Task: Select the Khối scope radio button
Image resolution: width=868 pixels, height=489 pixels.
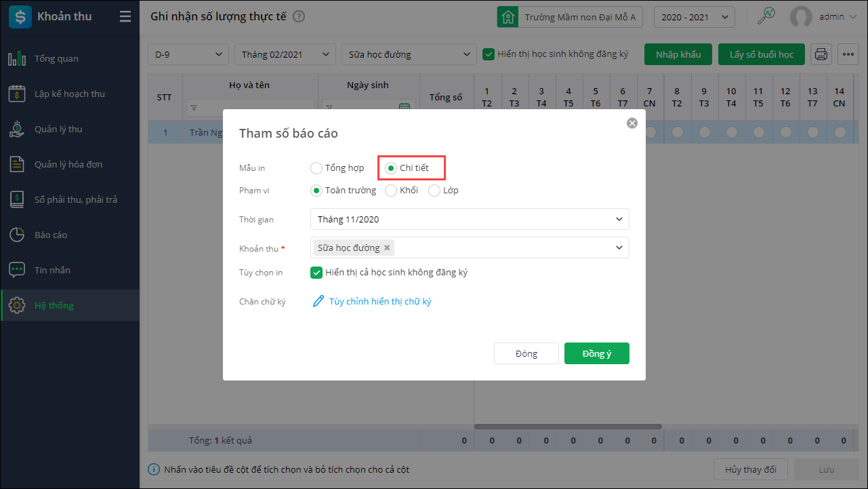Action: point(391,191)
